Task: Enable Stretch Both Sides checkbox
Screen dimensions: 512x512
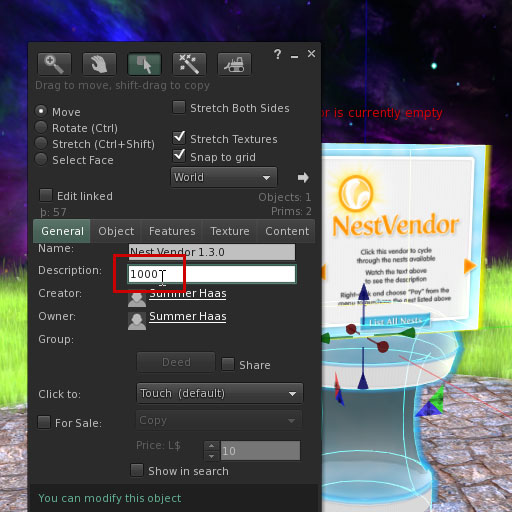Action: pyautogui.click(x=179, y=107)
